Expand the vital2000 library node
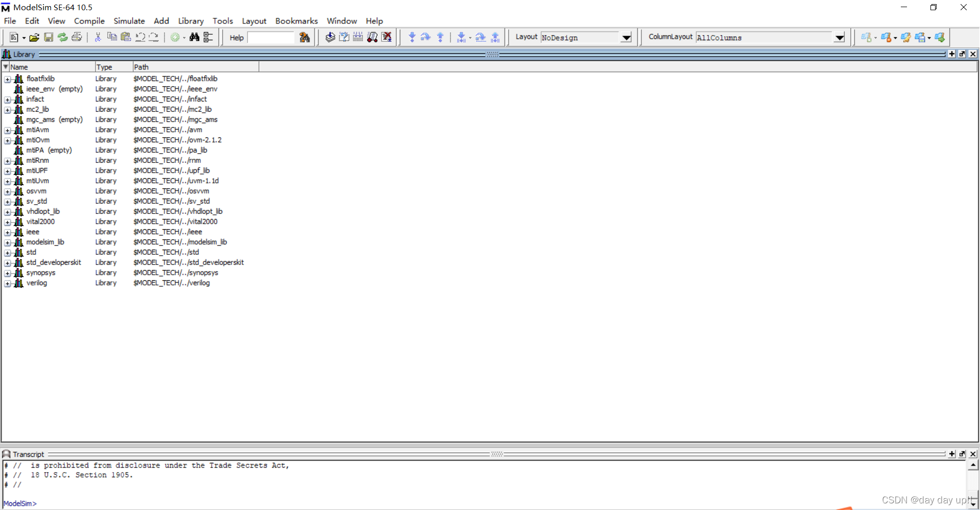980x510 pixels. [8, 222]
